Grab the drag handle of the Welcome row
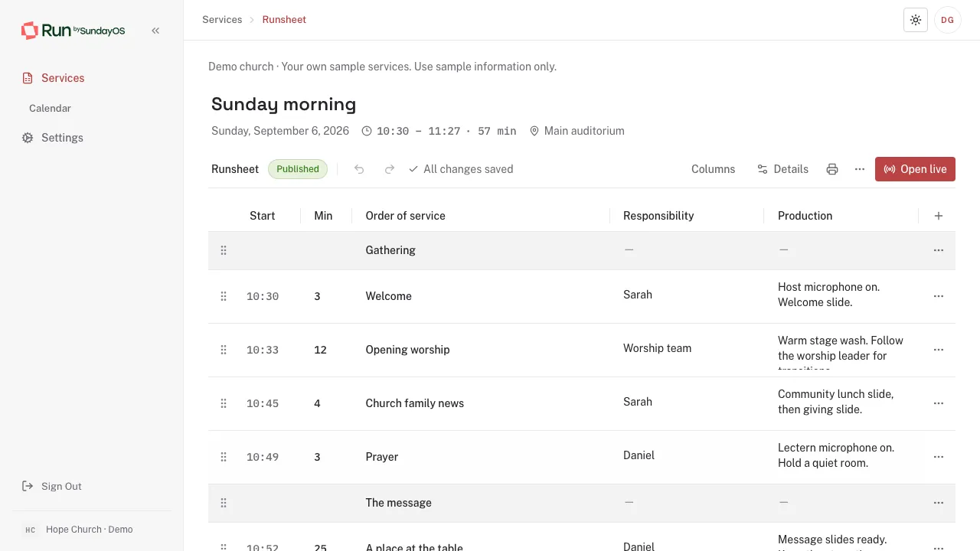Viewport: 980px width, 551px height. click(224, 296)
